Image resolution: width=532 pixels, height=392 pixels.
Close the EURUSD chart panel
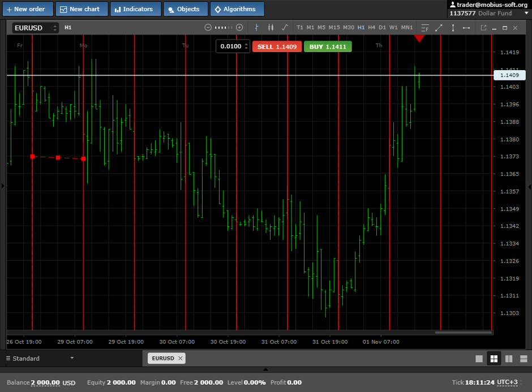(516, 28)
